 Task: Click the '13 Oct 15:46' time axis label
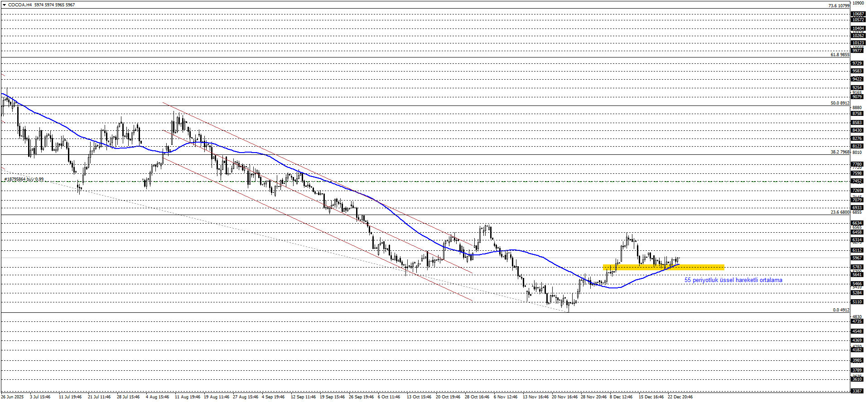click(x=419, y=397)
